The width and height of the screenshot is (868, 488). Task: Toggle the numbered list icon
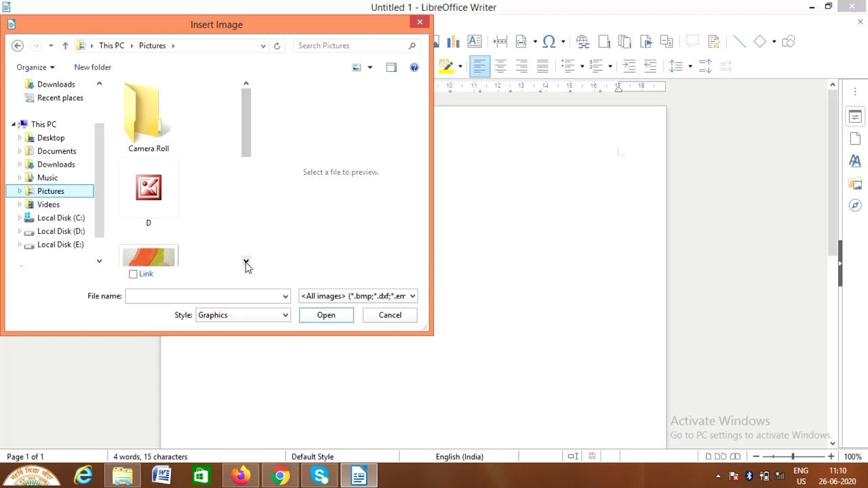pyautogui.click(x=596, y=66)
